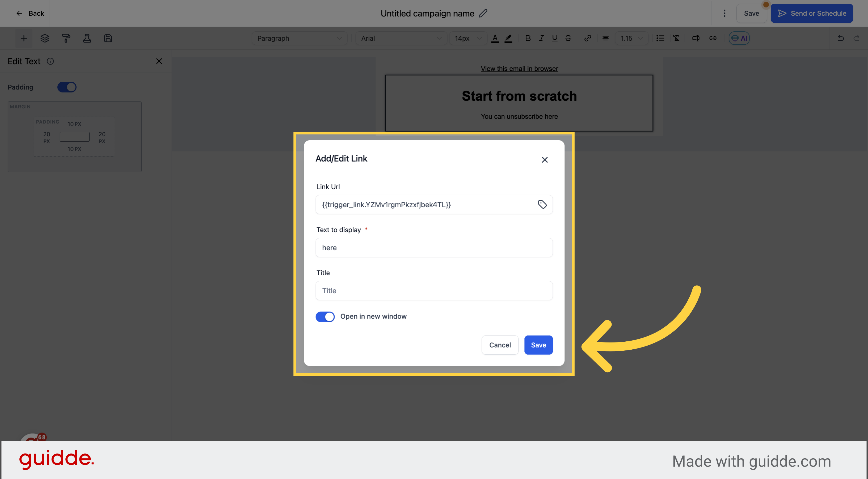Image resolution: width=868 pixels, height=479 pixels.
Task: Click the redo arrow icon
Action: [x=856, y=39]
